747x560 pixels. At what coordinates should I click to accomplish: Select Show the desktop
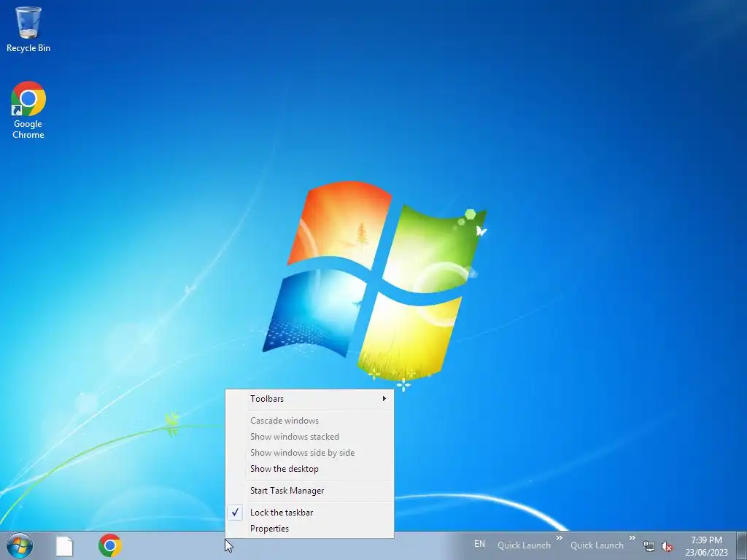309,469
